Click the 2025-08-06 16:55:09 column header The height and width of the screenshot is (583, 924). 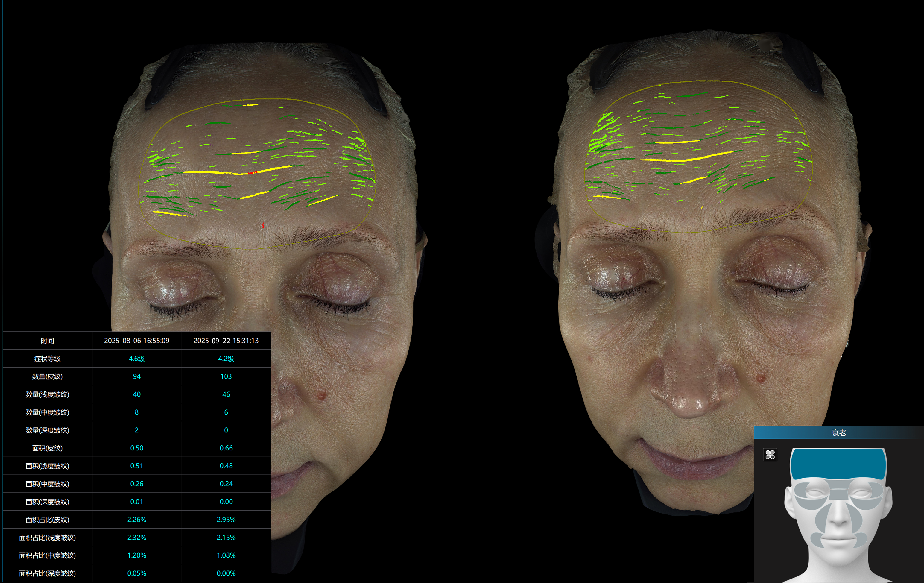(137, 341)
